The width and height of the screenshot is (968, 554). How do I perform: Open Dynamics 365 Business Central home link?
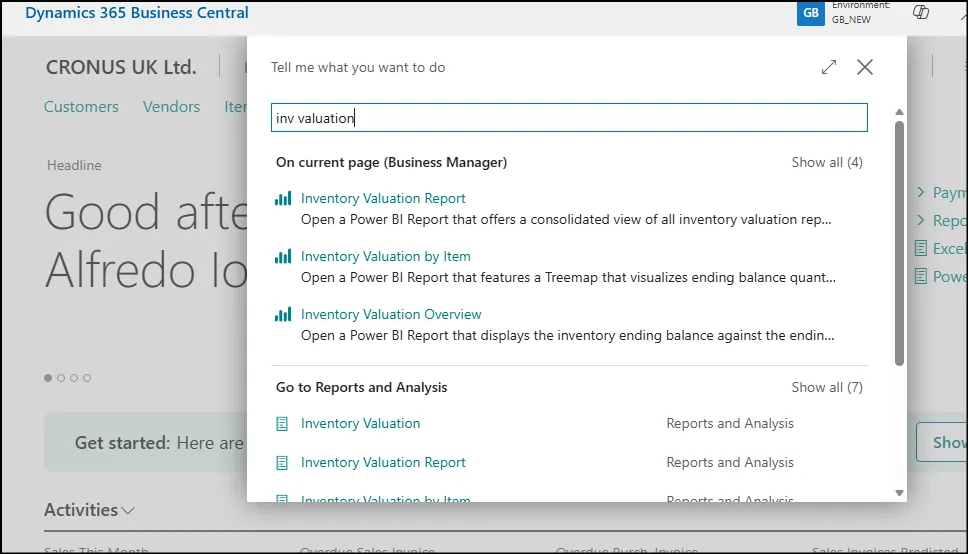[x=136, y=12]
